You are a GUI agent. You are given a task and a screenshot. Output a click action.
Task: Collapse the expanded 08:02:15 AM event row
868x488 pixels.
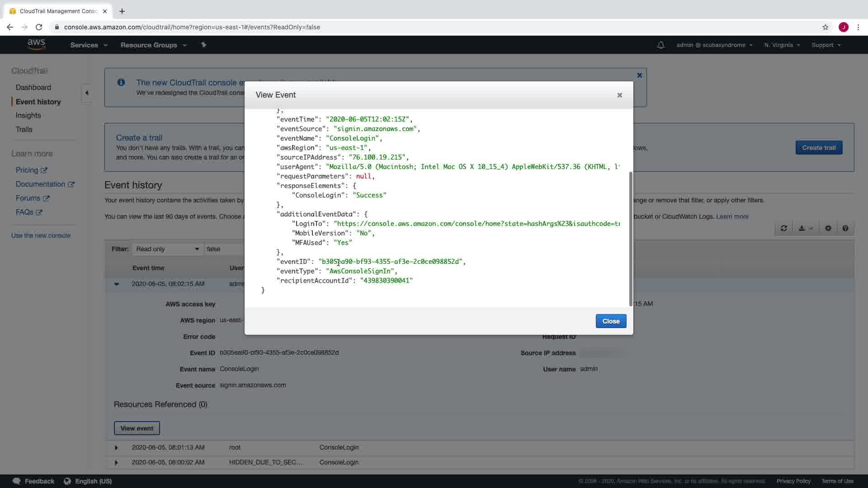pos(117,284)
